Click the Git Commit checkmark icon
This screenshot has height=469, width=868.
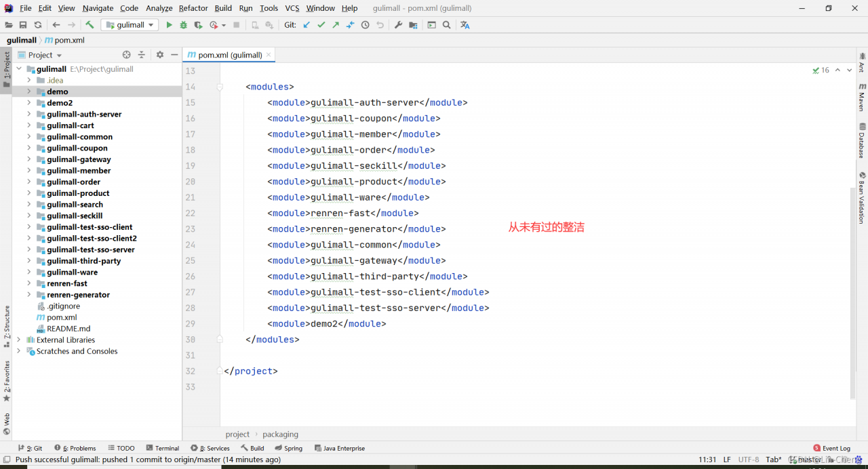[321, 25]
